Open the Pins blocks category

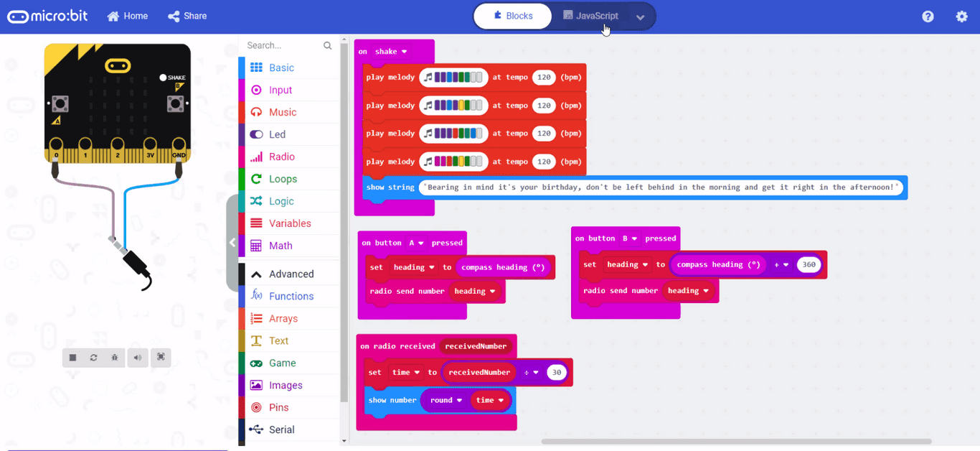[289, 407]
